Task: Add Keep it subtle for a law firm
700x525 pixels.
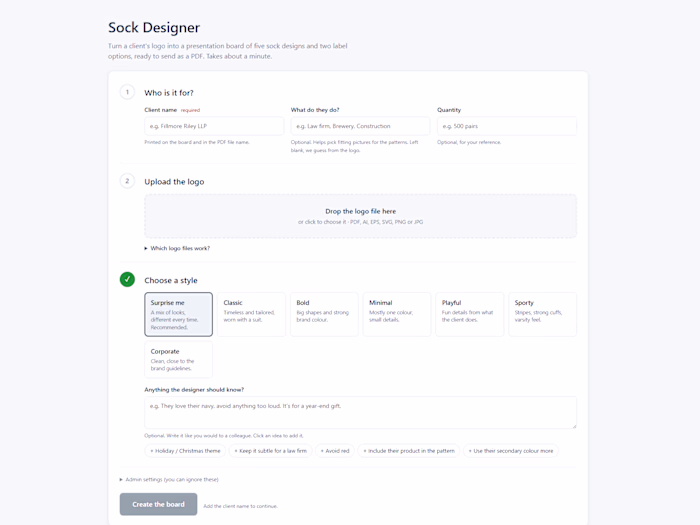Action: point(271,451)
